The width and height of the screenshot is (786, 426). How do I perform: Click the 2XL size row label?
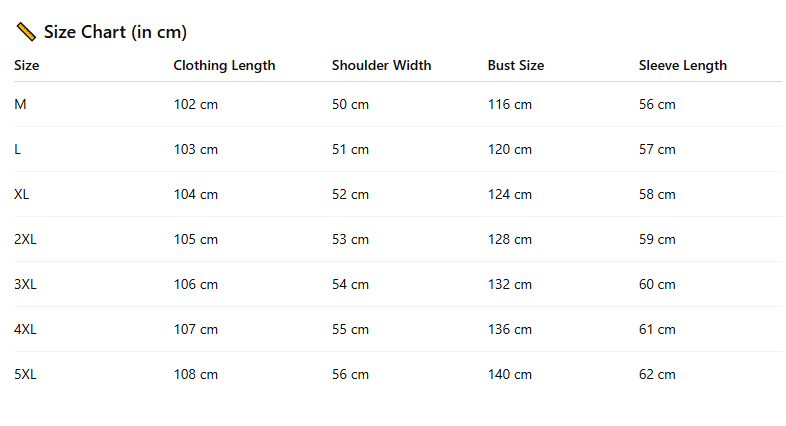25,239
